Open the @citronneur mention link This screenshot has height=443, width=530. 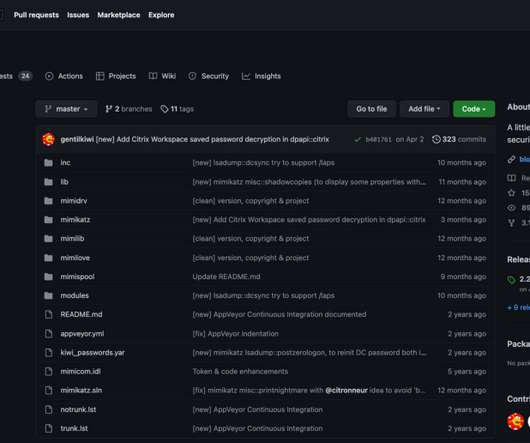[346, 390]
